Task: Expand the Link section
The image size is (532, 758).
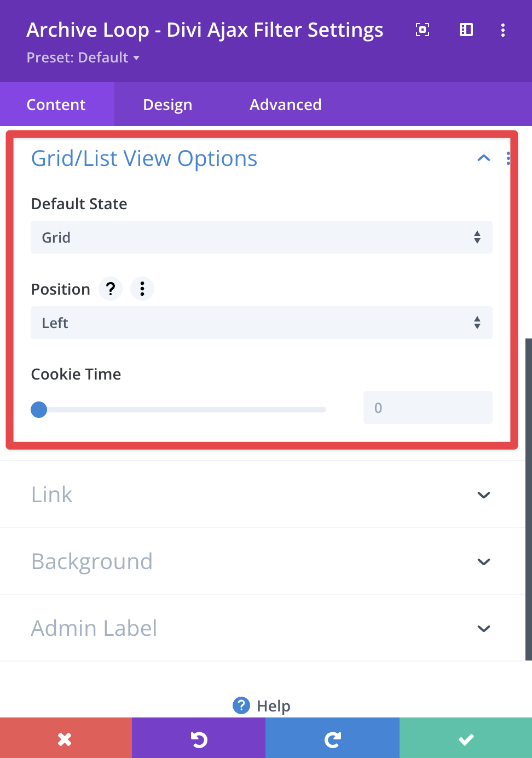Action: (483, 495)
